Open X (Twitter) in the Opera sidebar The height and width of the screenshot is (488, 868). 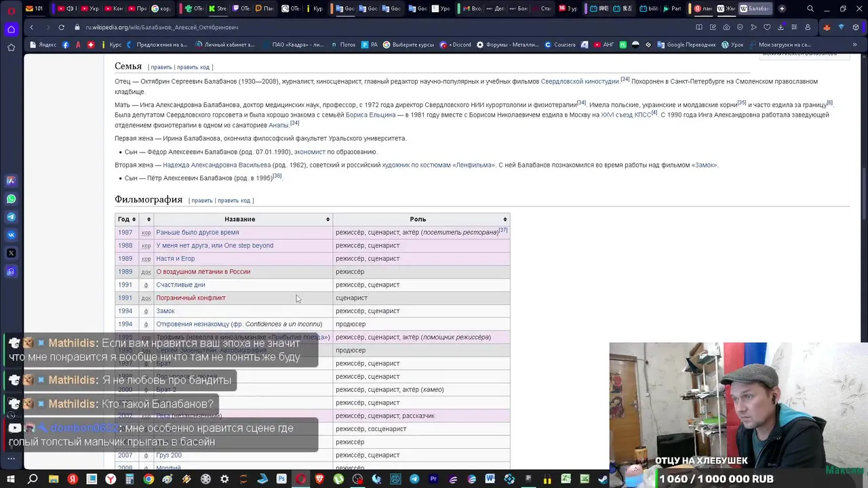(x=11, y=253)
